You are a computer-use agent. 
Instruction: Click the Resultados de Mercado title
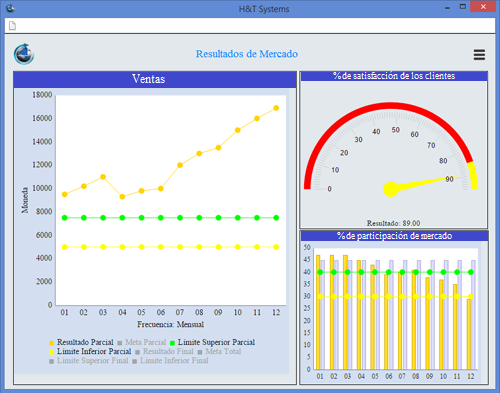pyautogui.click(x=247, y=54)
